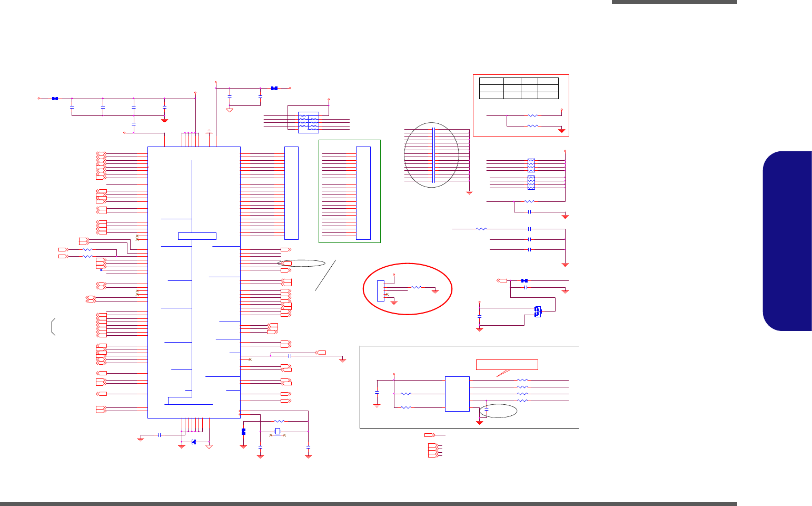Select the large main controller IC block
This screenshot has width=812, height=506.
coord(194,283)
